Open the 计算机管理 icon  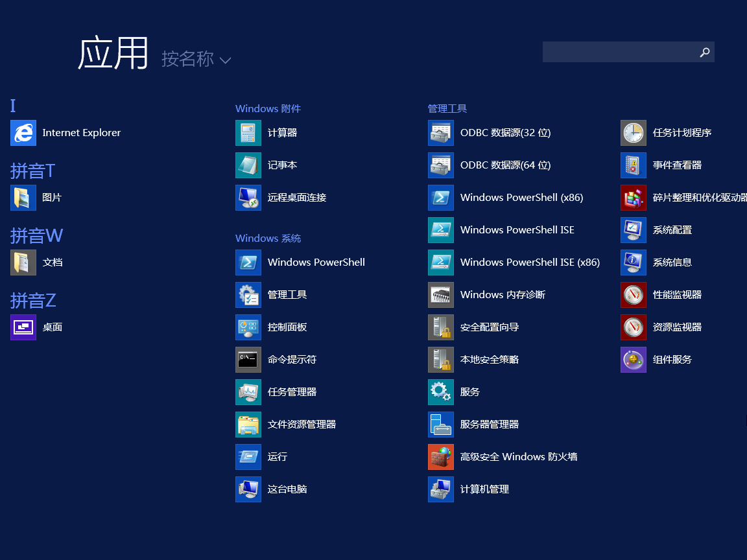441,489
